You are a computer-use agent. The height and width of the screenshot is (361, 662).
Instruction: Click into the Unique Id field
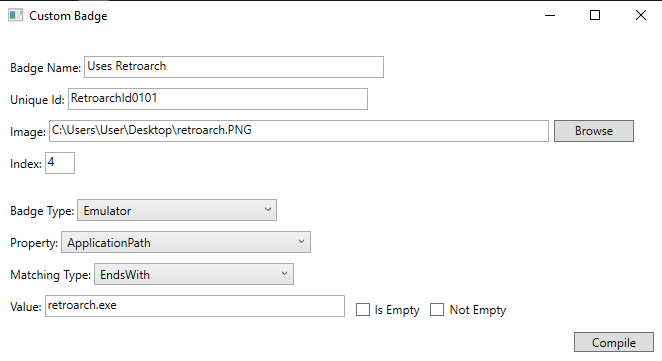(x=218, y=99)
